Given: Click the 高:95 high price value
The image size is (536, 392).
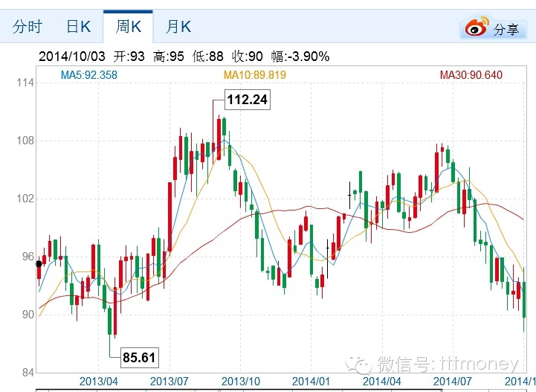Looking at the screenshot, I should [169, 57].
